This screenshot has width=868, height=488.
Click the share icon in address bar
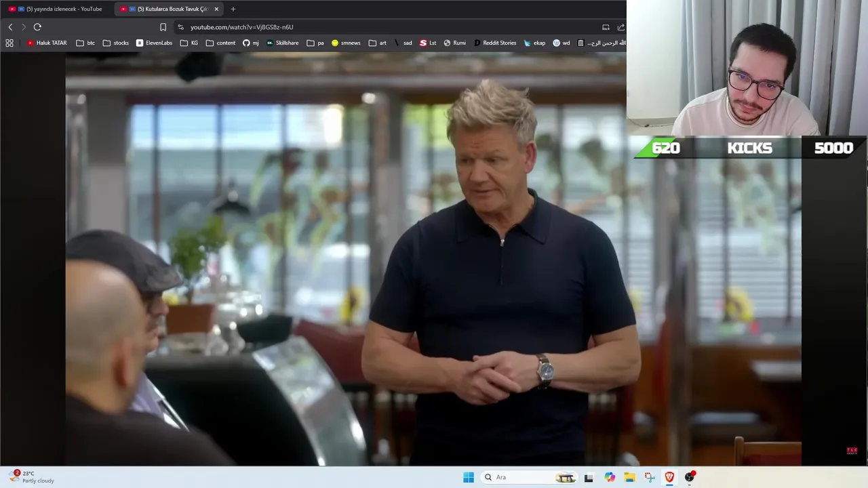620,27
